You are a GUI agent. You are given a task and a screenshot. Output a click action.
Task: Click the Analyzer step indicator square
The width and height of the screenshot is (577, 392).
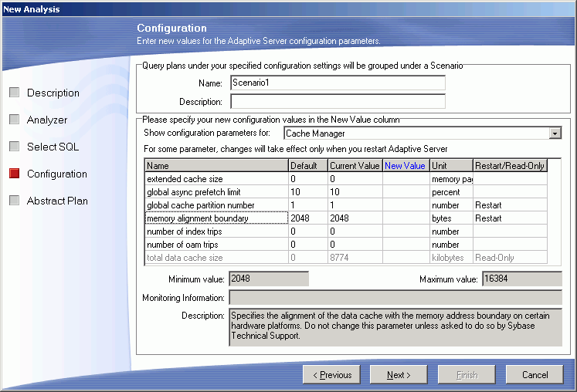point(14,120)
